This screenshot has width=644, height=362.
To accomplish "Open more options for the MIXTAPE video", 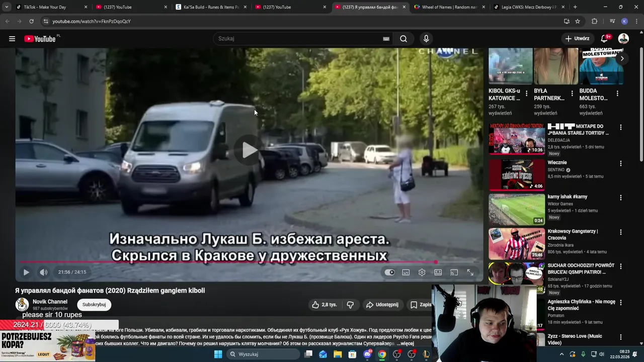I will (x=620, y=128).
